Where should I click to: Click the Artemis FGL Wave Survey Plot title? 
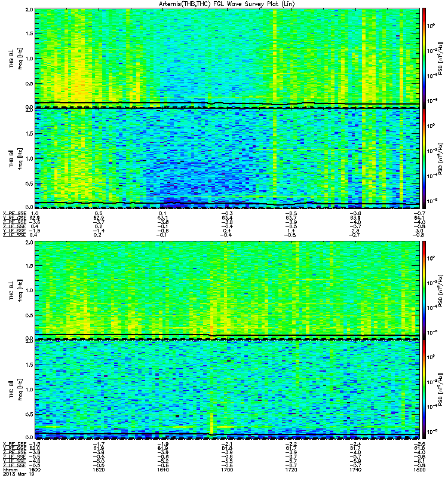(227, 4)
